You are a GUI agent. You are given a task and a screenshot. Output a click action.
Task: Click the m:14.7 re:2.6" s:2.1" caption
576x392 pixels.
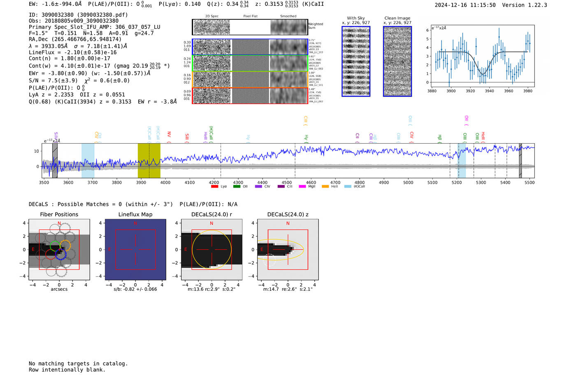[x=288, y=289]
